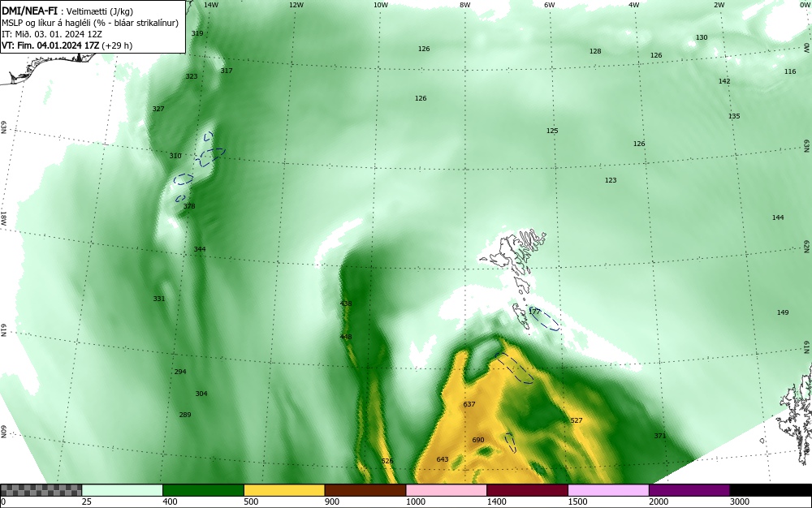Select the 60N latitude label
Image resolution: width=812 pixels, height=508 pixels.
[x=3, y=432]
